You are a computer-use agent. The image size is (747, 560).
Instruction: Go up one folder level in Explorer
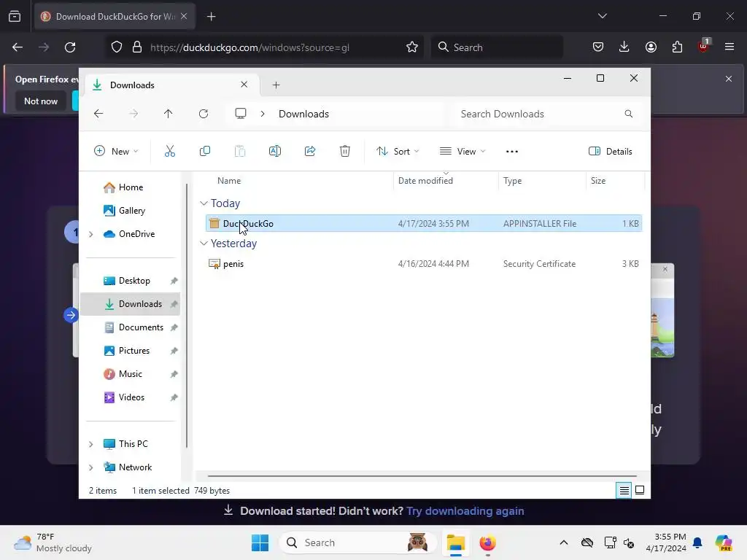click(169, 114)
